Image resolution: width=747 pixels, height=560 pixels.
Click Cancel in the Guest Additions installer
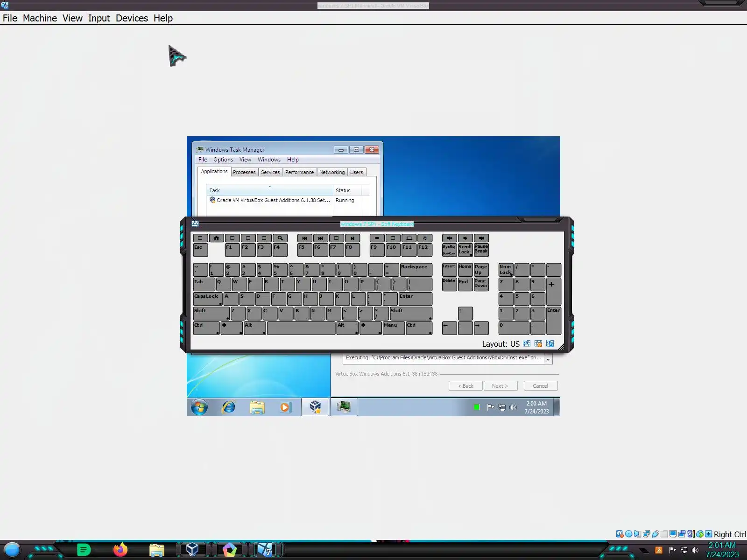(540, 386)
